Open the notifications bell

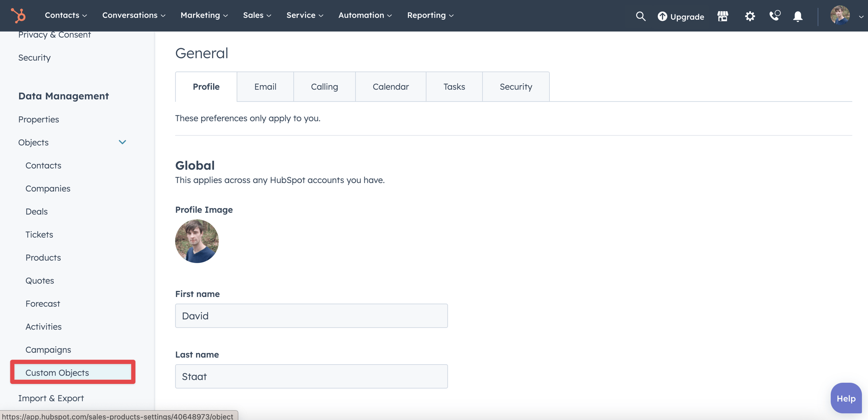point(798,16)
